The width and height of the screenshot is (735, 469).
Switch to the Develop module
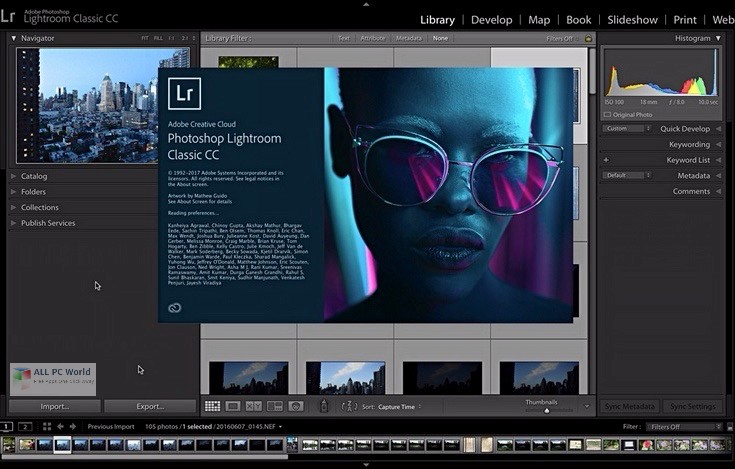click(492, 20)
